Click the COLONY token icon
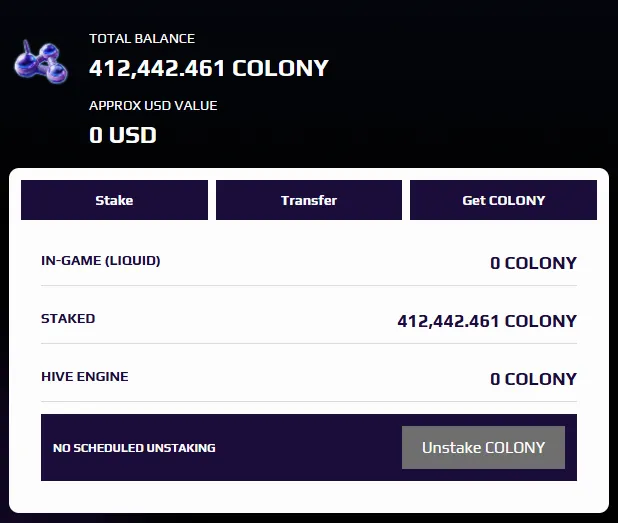Viewport: 618px width, 523px height. 41,62
